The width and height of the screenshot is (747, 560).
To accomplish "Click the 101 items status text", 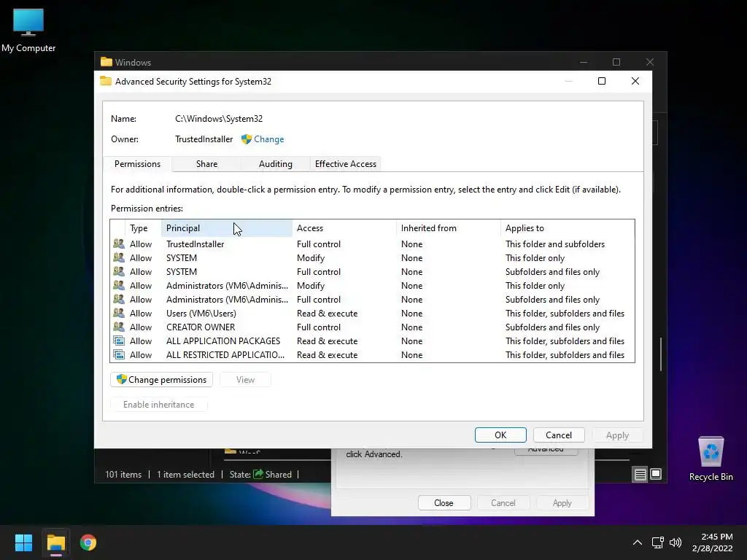I will pyautogui.click(x=123, y=474).
